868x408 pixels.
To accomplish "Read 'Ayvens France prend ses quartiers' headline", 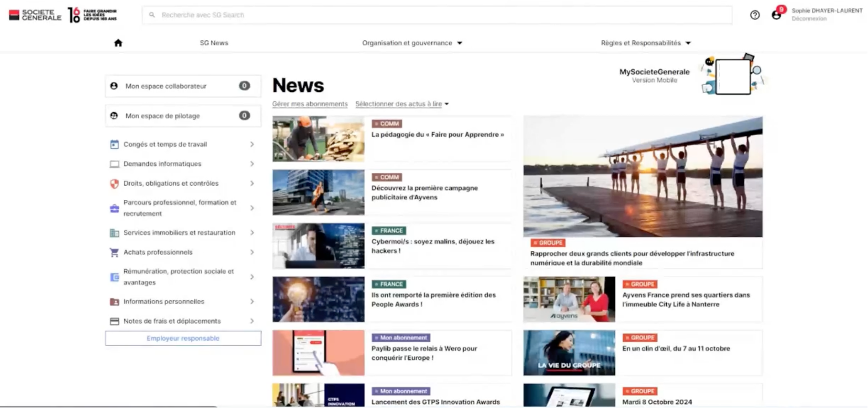I will pyautogui.click(x=686, y=300).
